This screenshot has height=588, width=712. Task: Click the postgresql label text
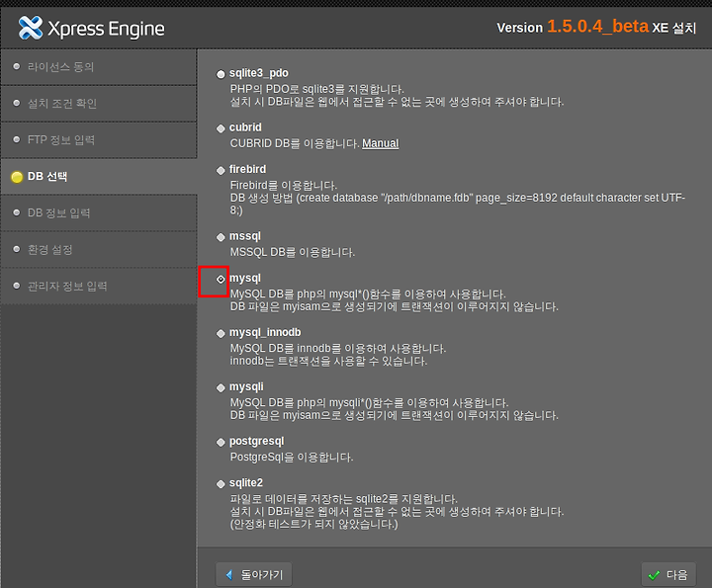coord(256,441)
